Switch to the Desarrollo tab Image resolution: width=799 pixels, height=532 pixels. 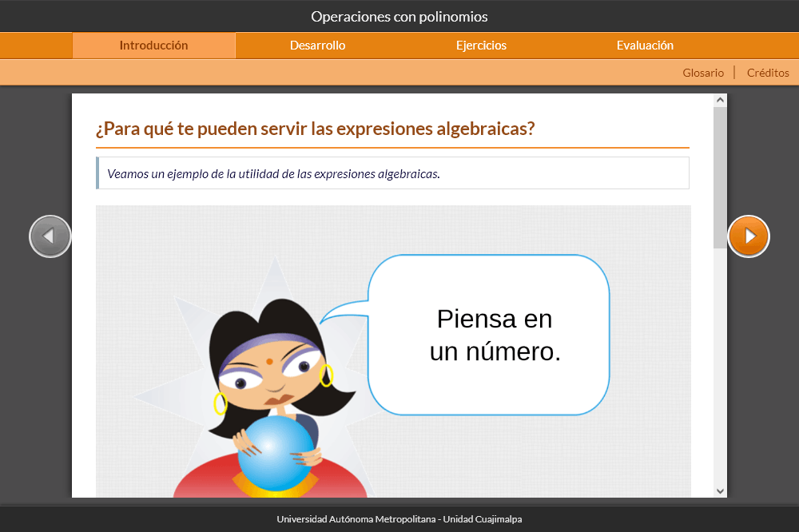pyautogui.click(x=317, y=46)
